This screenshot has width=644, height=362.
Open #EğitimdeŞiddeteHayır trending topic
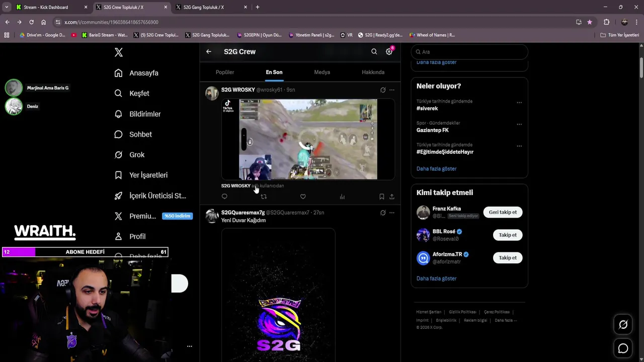[x=445, y=152]
